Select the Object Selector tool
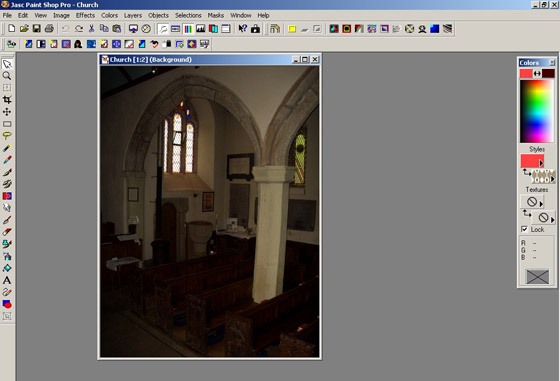Image resolution: width=560 pixels, height=381 pixels. (7, 316)
